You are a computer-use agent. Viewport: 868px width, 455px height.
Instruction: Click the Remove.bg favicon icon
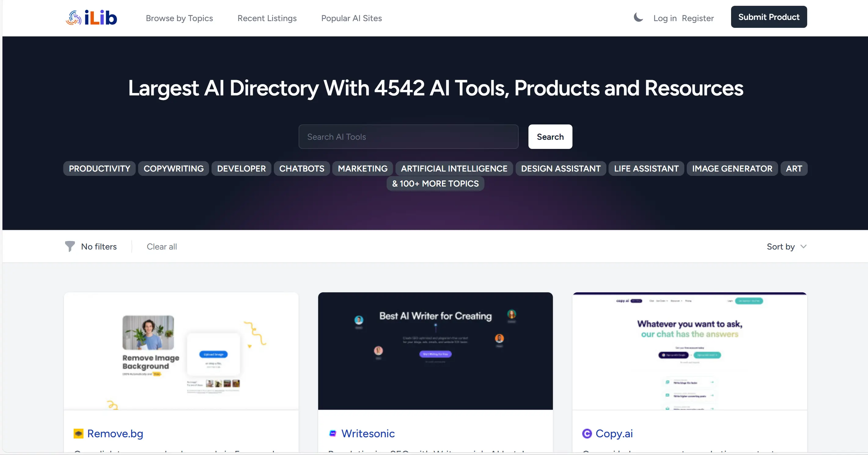(79, 433)
